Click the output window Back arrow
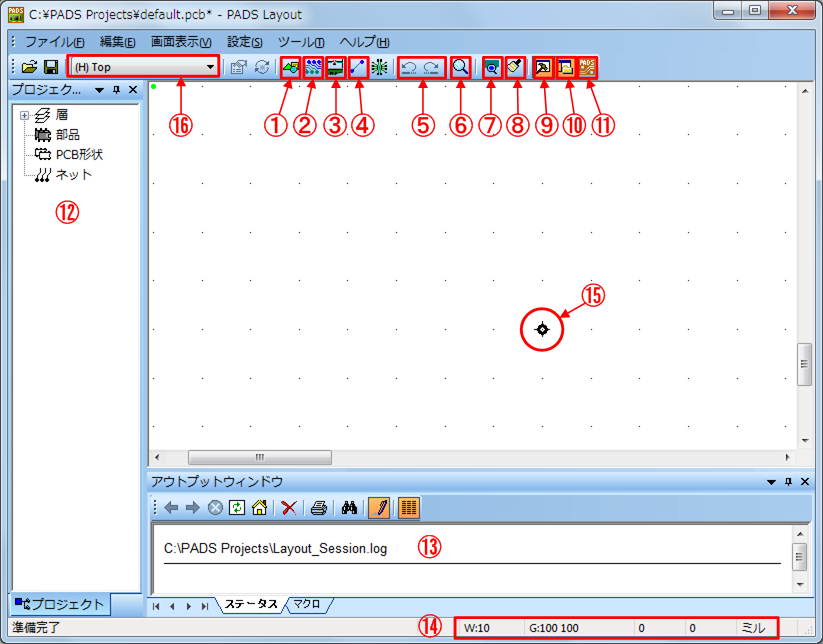Screen dimensions: 823x644 tap(171, 508)
